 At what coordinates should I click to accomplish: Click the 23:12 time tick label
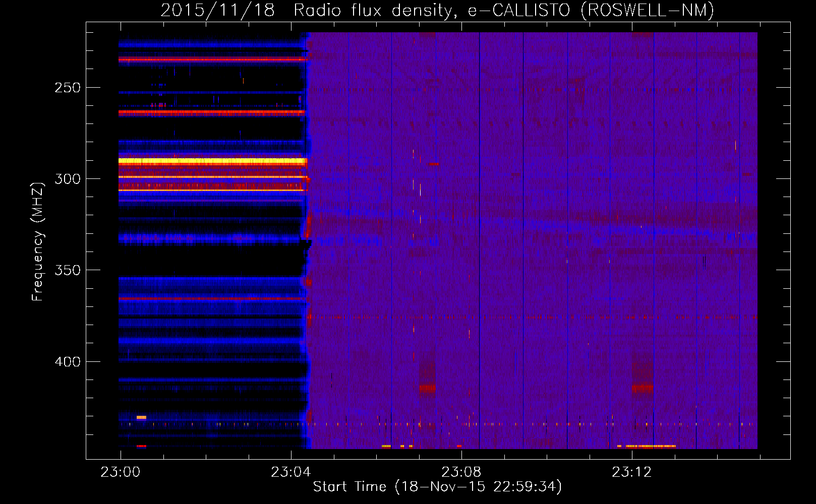(632, 472)
